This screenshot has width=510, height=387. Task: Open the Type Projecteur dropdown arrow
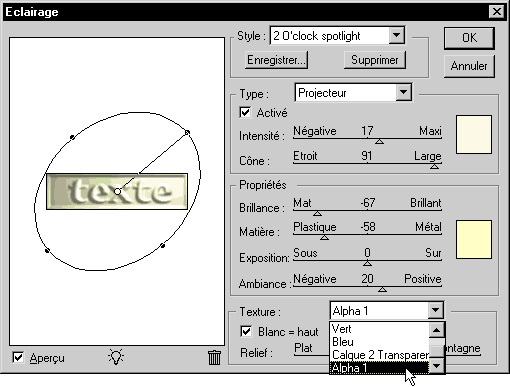[403, 92]
